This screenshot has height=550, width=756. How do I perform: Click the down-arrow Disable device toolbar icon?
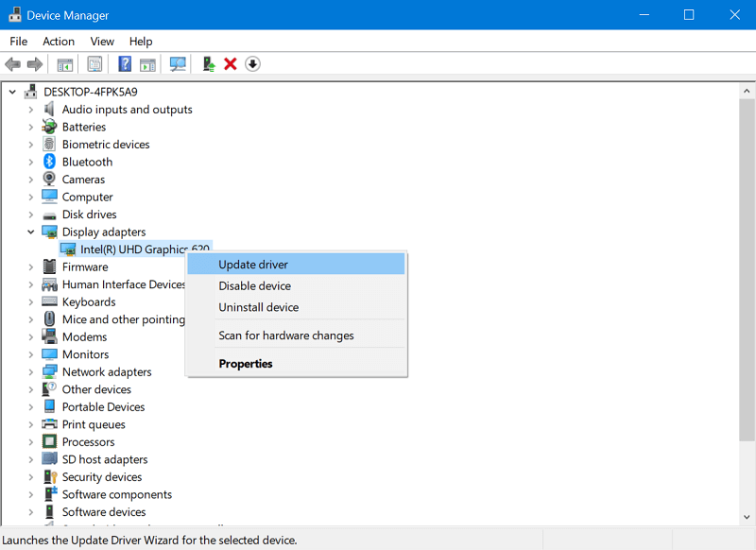(x=252, y=64)
